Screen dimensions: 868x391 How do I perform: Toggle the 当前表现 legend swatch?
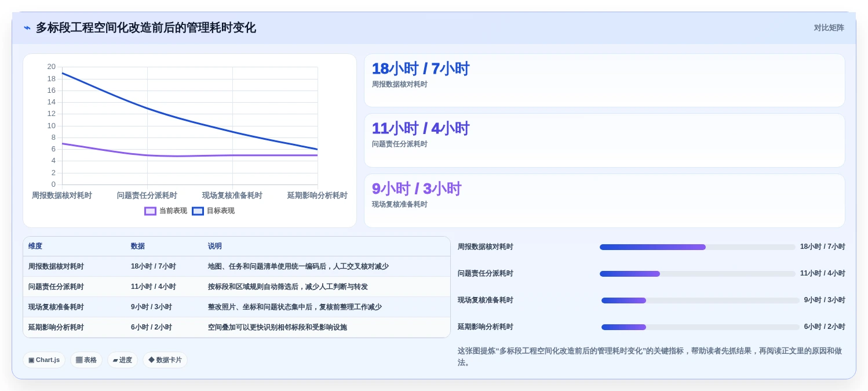(151, 211)
